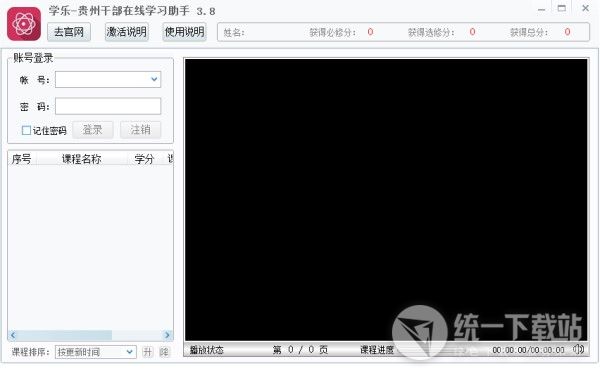600x378 pixels.
Task: Sort by 序号 column header
Action: coord(22,158)
